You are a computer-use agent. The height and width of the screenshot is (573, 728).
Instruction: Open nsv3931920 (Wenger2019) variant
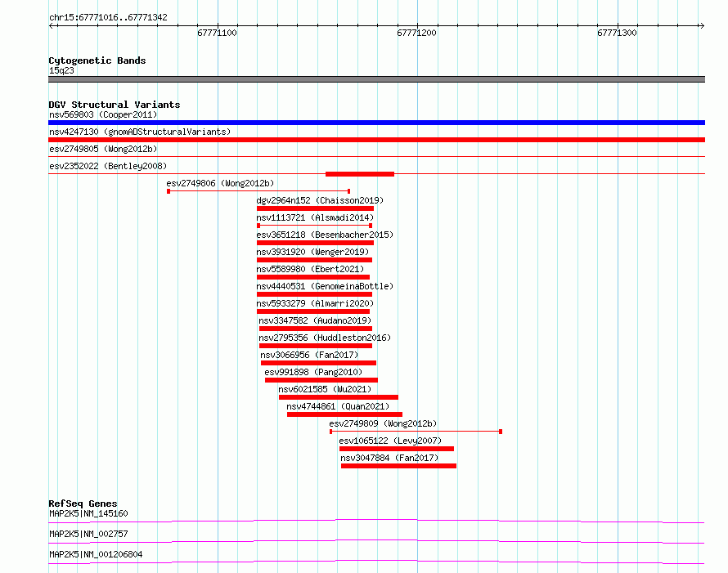point(312,252)
